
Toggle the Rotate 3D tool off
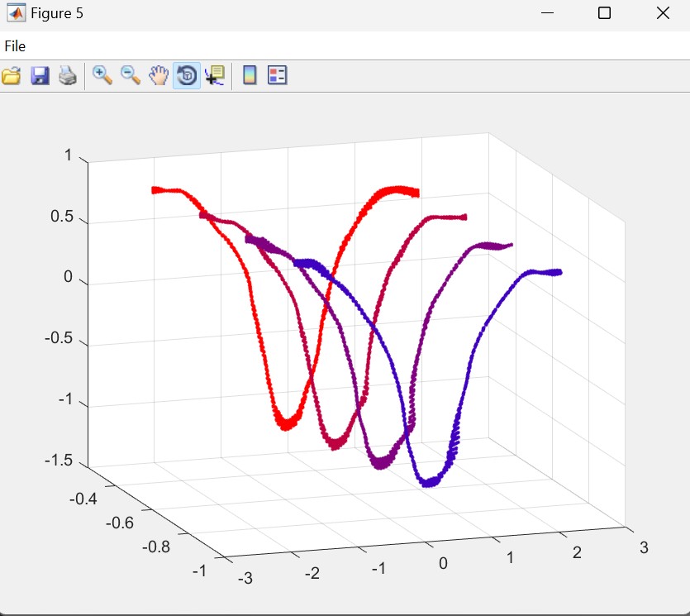tap(187, 76)
